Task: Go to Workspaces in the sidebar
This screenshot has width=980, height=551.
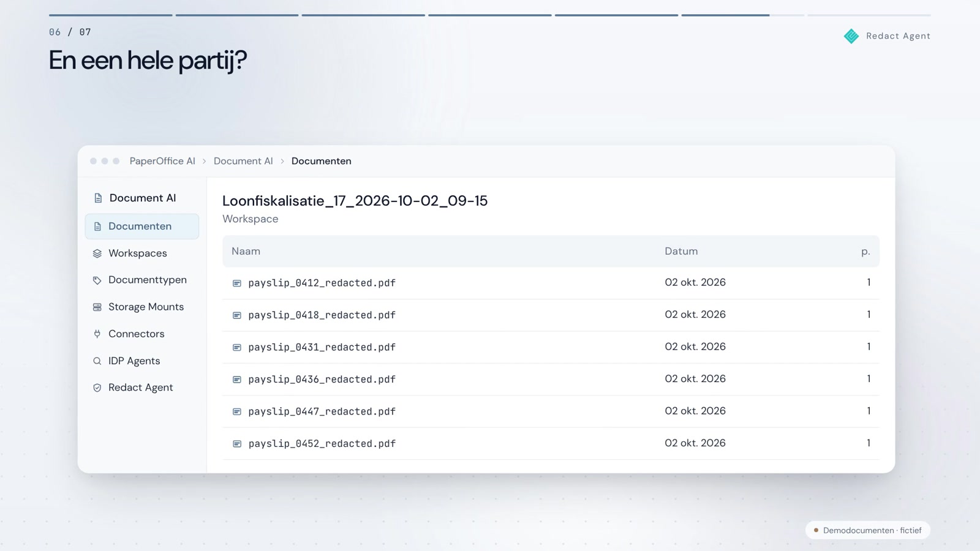Action: click(142, 253)
